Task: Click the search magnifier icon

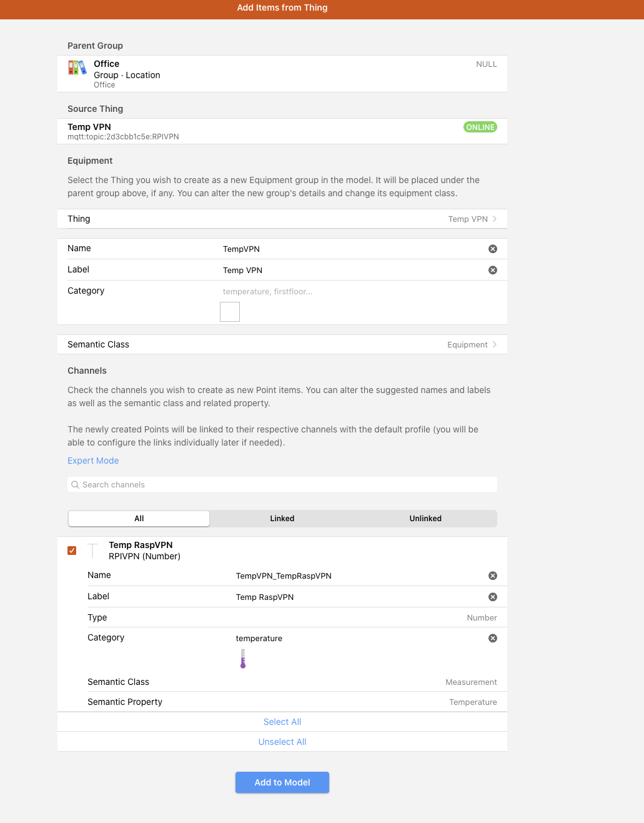Action: coord(75,485)
